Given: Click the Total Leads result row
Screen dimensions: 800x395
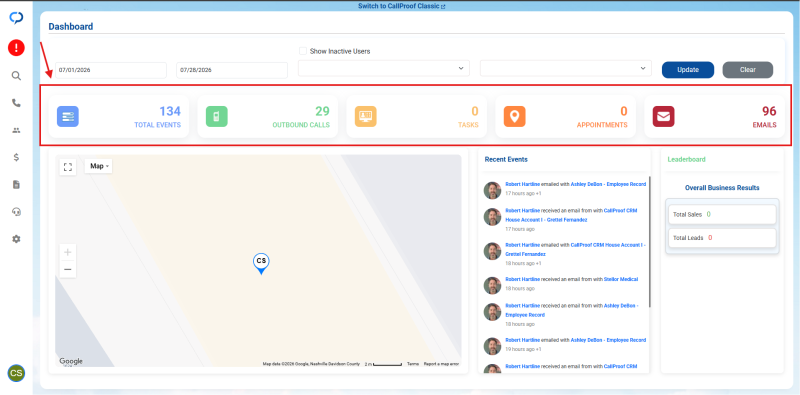Looking at the screenshot, I should tap(722, 238).
